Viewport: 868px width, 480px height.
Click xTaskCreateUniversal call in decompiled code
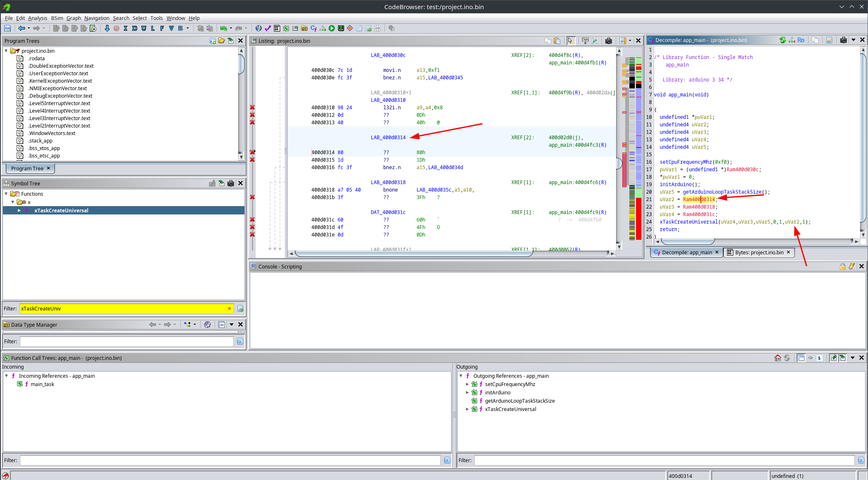(x=688, y=222)
